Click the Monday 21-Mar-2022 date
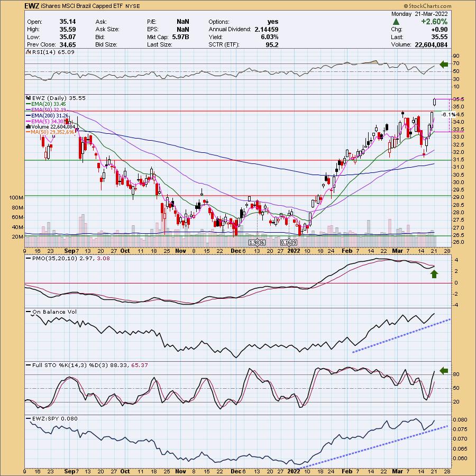 point(419,14)
